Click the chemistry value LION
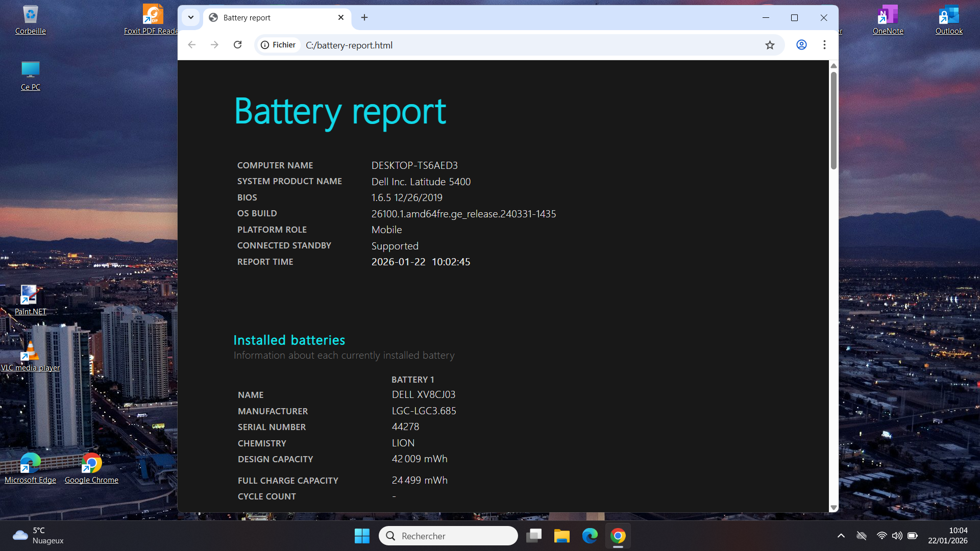Viewport: 980px width, 551px height. 403,443
